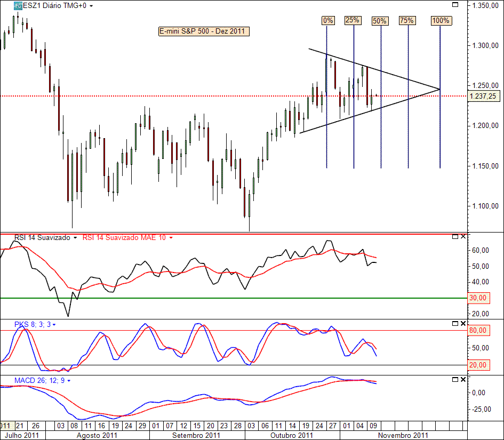Viewport: 504px width, 440px height.
Task: Maximize the RSI indicator pane
Action: point(455,237)
